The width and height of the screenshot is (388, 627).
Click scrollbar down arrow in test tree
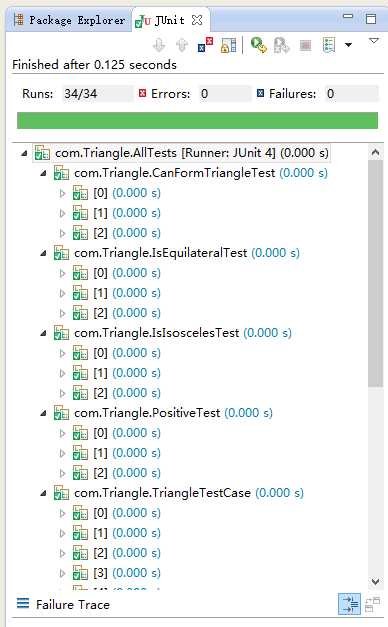[x=375, y=581]
